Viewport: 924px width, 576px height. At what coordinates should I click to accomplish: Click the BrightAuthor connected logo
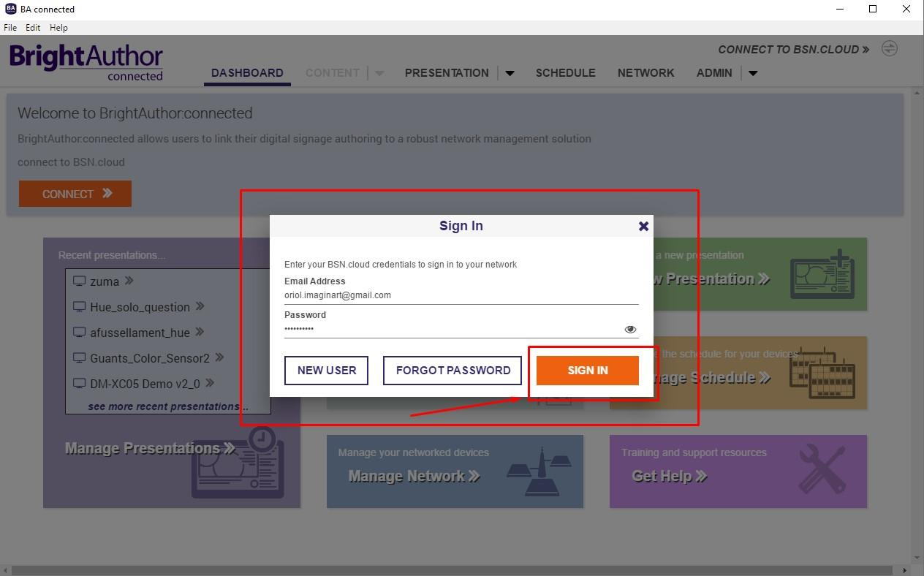86,62
